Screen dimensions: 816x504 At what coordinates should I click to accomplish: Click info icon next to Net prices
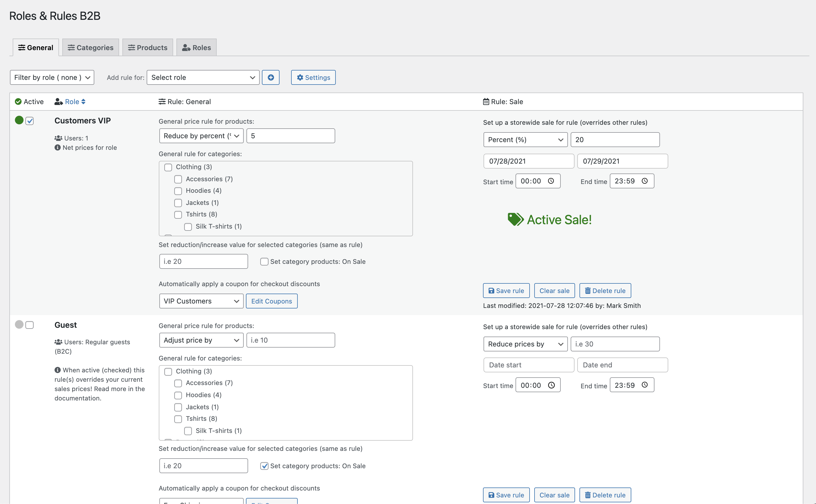(57, 147)
